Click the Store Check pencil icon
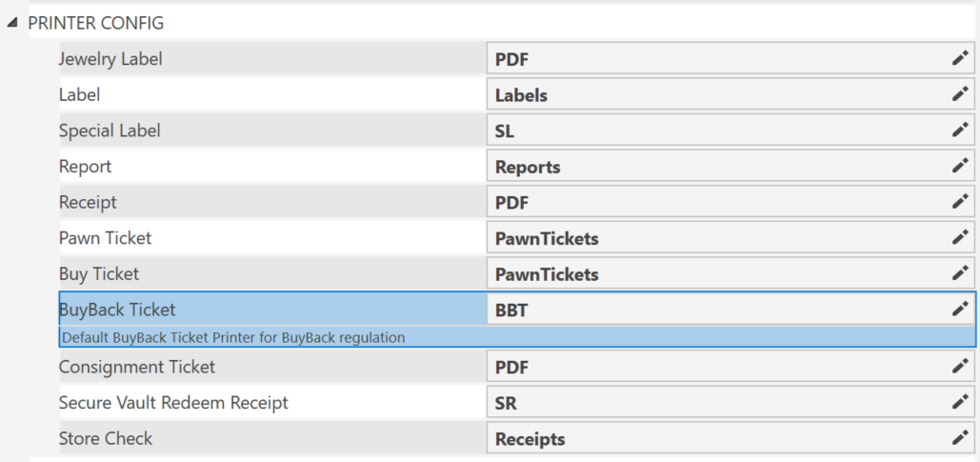980x462 pixels. (x=959, y=438)
